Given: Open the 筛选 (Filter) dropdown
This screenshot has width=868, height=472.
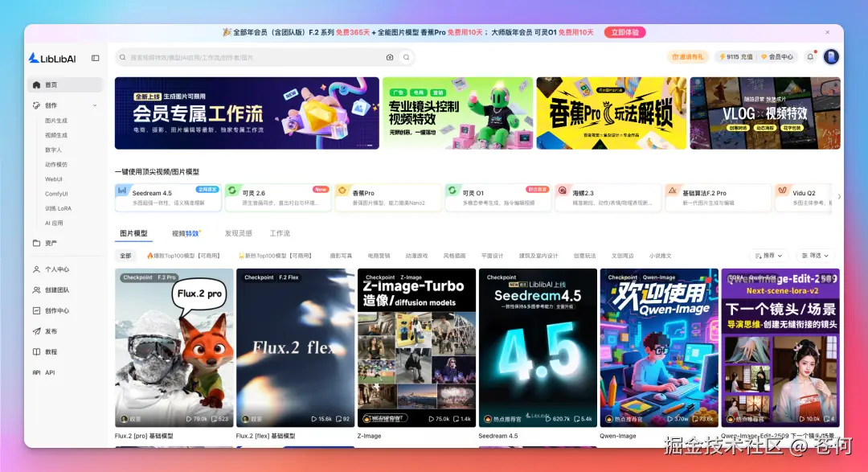Looking at the screenshot, I should (x=814, y=255).
